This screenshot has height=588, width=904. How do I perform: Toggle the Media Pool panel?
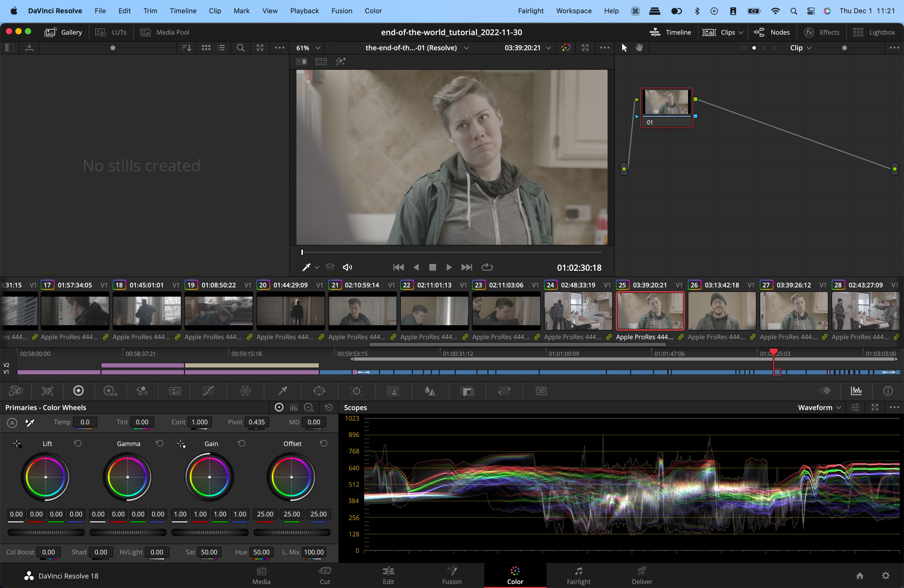tap(164, 32)
